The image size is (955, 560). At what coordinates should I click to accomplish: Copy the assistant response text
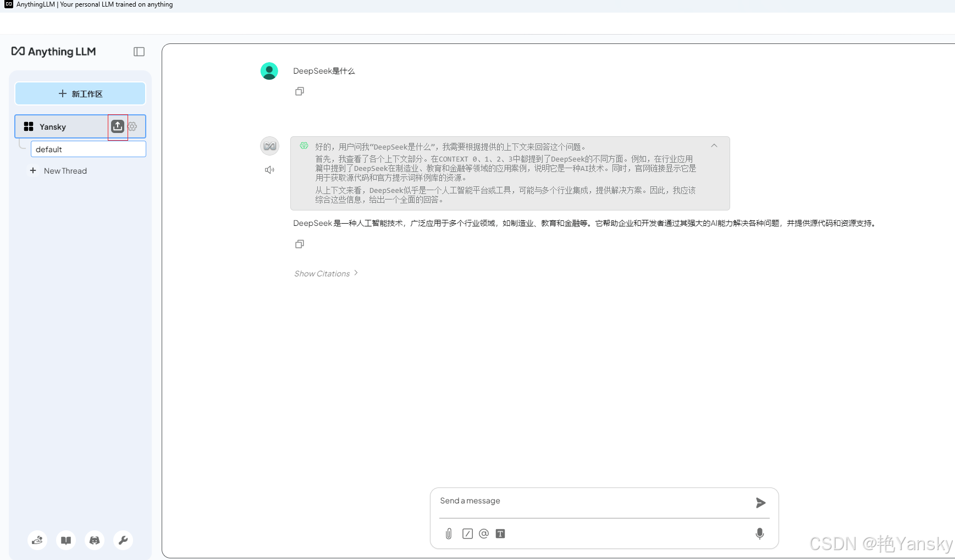click(x=300, y=244)
